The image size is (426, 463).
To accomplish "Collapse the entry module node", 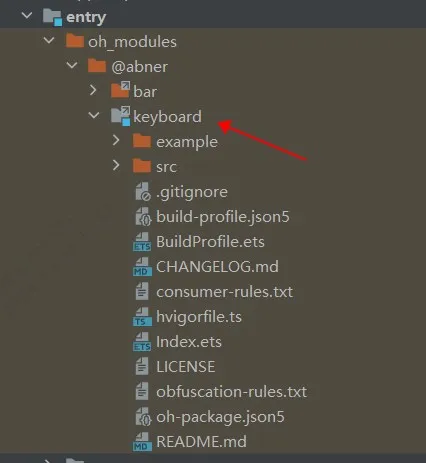I will pyautogui.click(x=27, y=15).
